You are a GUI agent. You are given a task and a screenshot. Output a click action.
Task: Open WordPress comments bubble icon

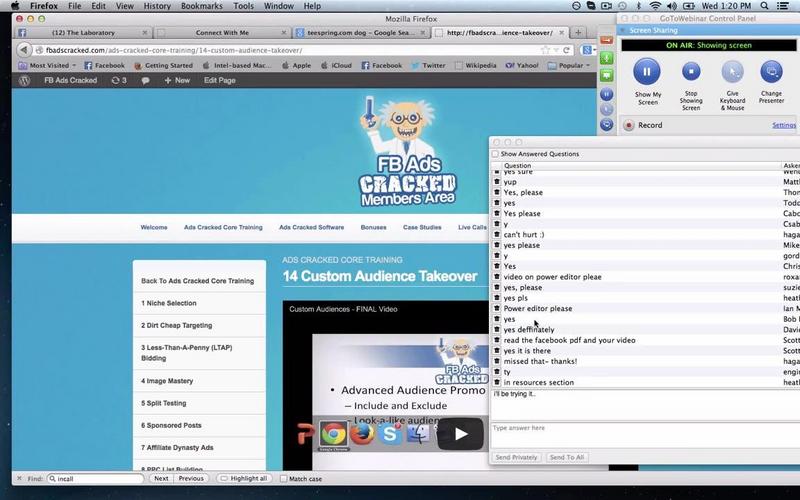pyautogui.click(x=145, y=81)
